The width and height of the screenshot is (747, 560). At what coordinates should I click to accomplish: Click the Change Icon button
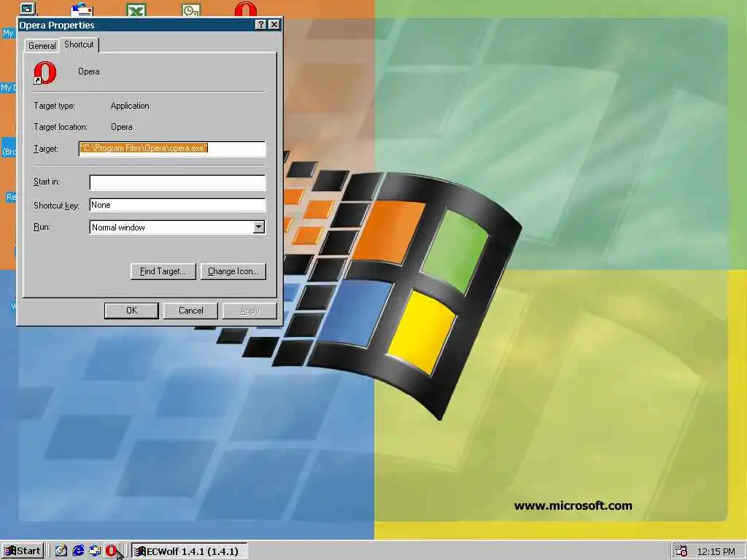[233, 271]
